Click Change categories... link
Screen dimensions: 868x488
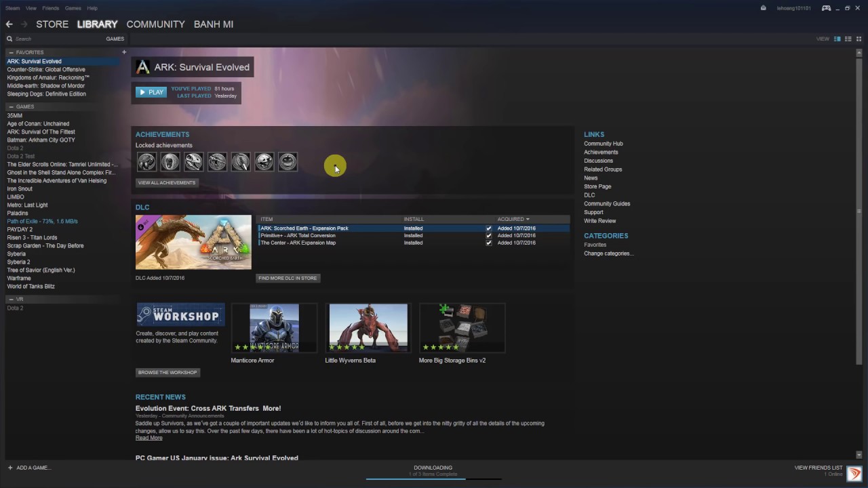(609, 253)
